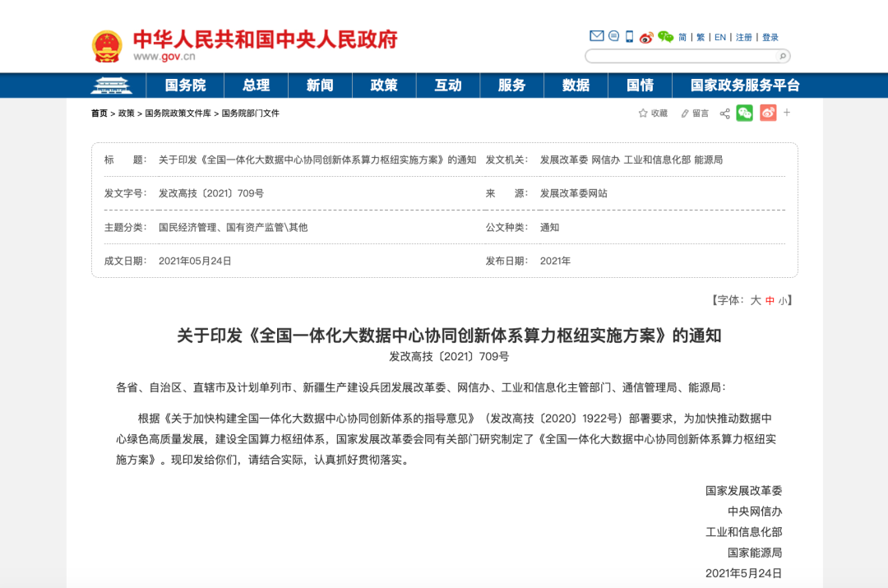
Task: Click the www.gov.cn address text
Action: click(164, 57)
